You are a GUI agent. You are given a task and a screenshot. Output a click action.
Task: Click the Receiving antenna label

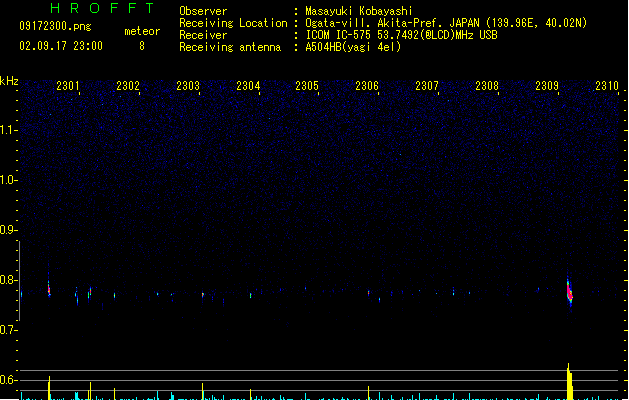pos(230,47)
